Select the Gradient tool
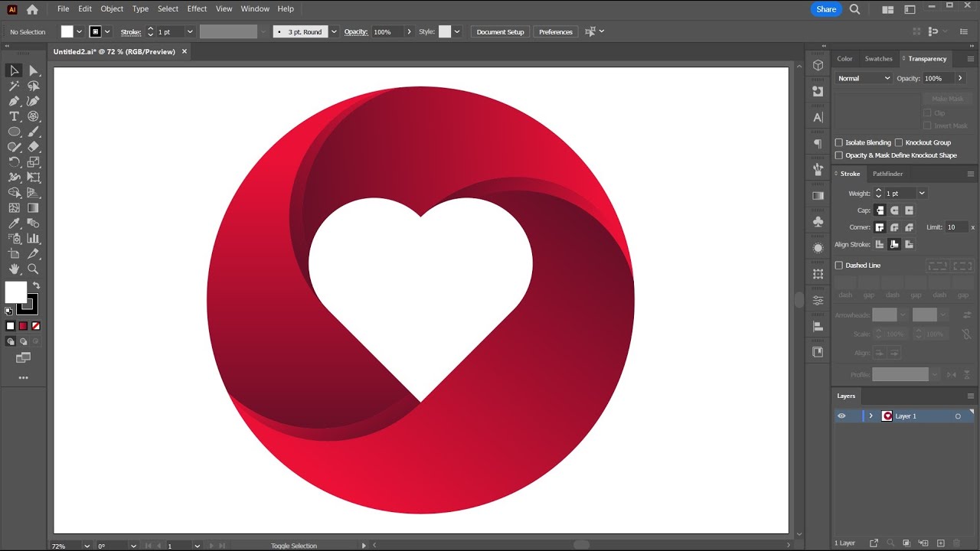Viewport: 980px width, 551px height. point(34,208)
